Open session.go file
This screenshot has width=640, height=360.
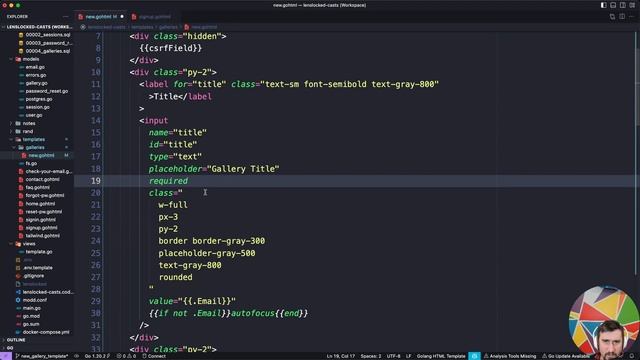(x=37, y=107)
